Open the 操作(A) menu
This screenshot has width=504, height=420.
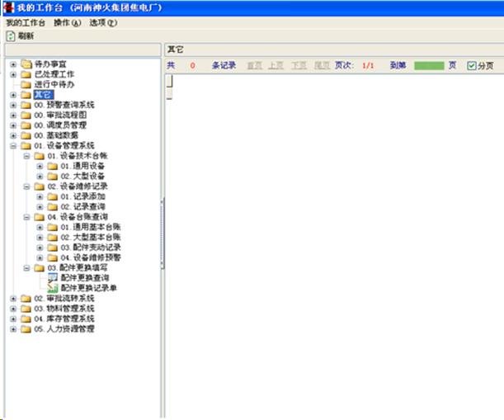click(67, 22)
